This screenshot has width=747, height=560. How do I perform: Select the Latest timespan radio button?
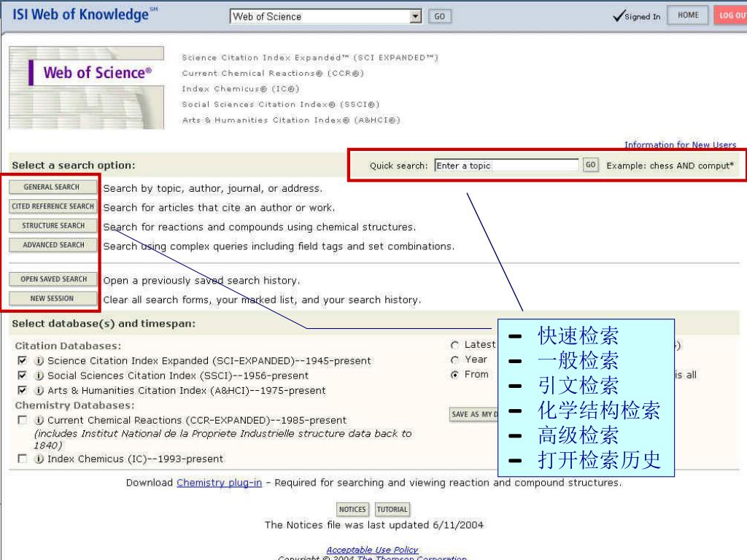click(x=455, y=345)
